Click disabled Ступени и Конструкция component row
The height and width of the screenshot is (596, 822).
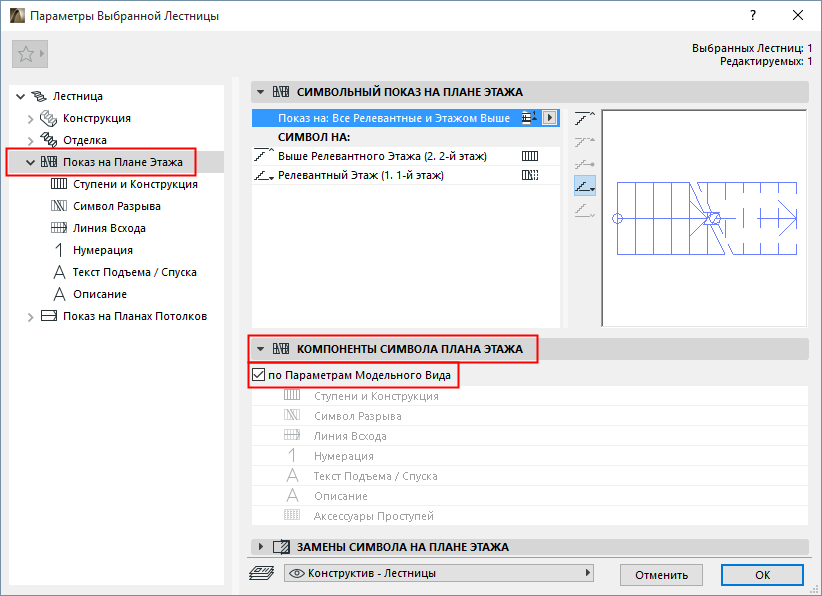(529, 396)
